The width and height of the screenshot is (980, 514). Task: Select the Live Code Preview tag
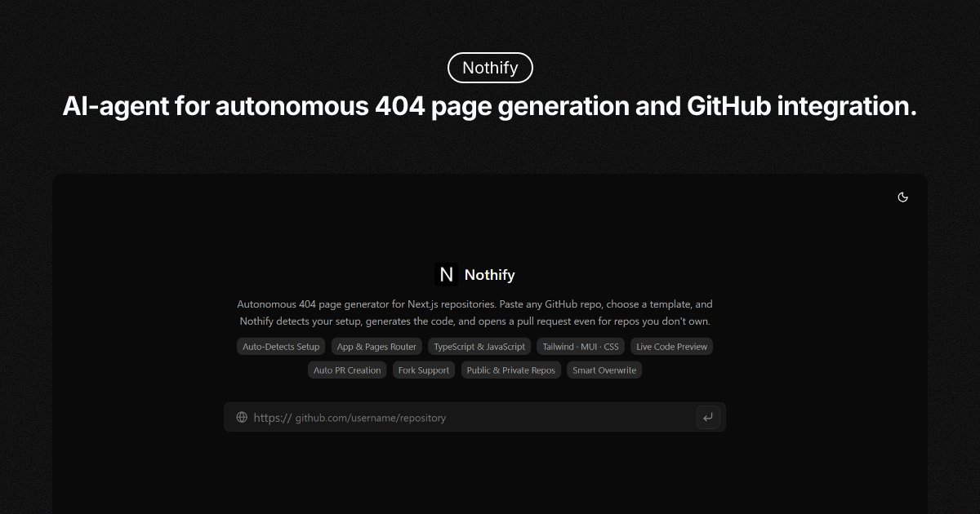[671, 347]
